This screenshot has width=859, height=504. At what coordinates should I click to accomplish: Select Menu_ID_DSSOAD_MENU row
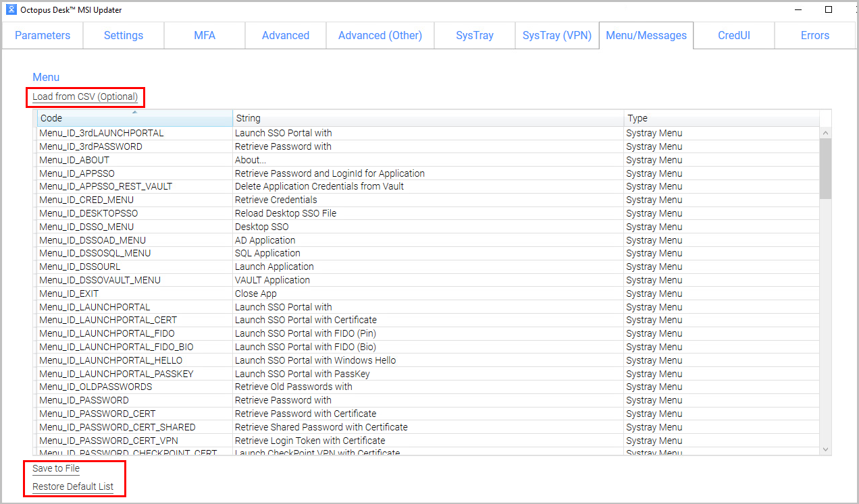(x=428, y=240)
